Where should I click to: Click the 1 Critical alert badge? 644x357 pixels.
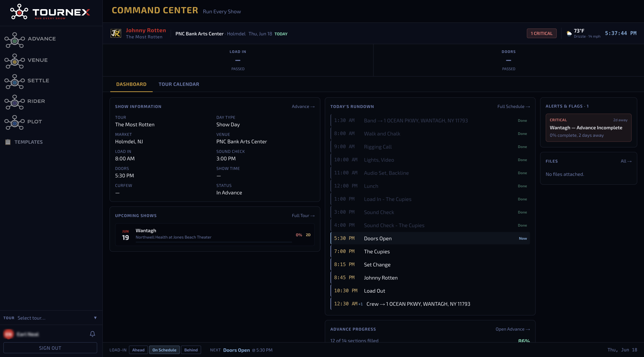coord(542,33)
